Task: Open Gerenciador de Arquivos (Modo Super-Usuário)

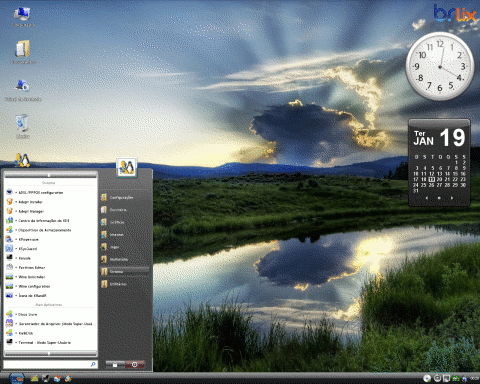Action: pyautogui.click(x=51, y=324)
